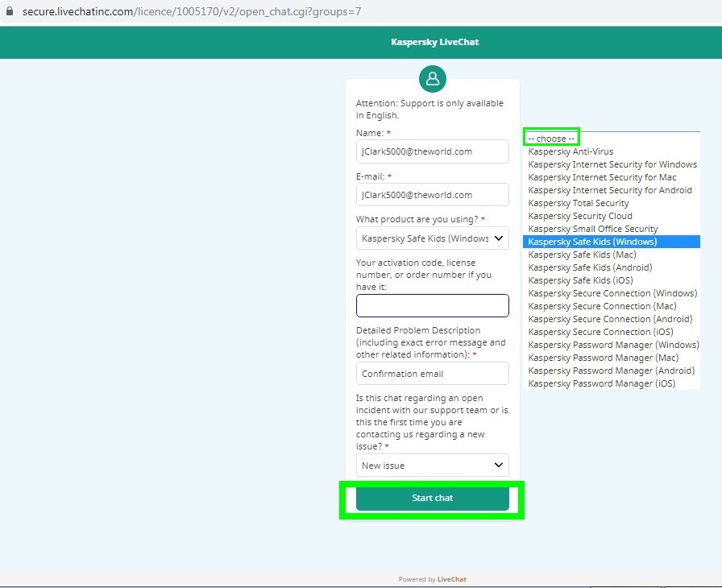
Task: Click the browser URL address text
Action: tap(192, 11)
